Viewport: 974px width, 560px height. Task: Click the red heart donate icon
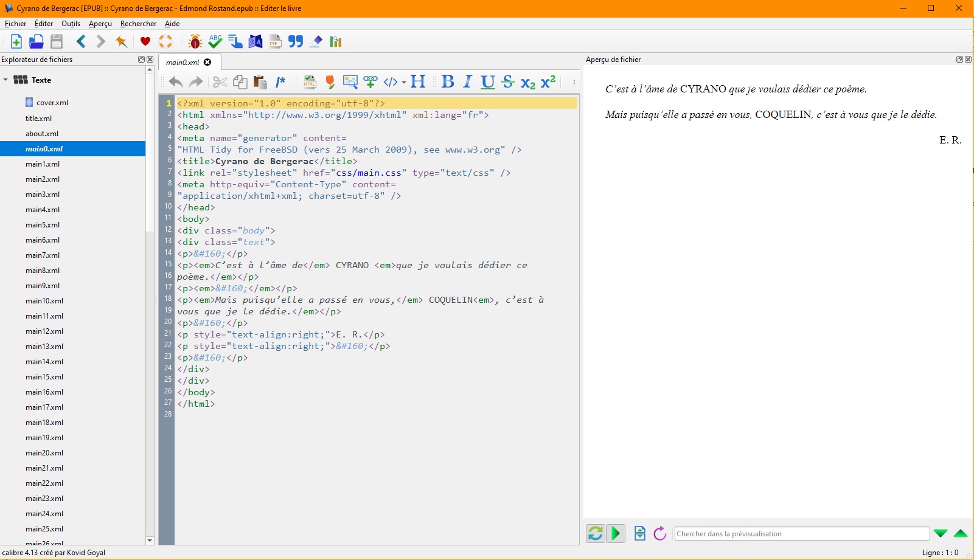(145, 41)
